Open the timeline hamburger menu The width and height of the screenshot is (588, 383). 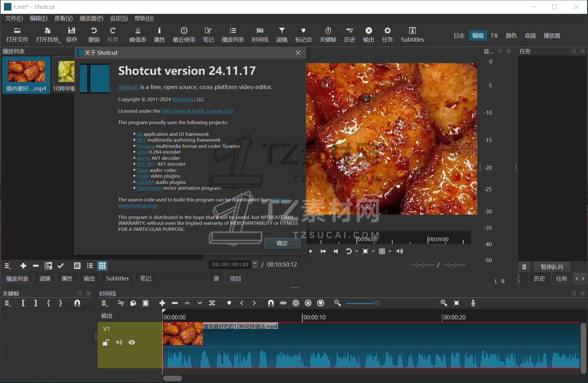tap(105, 303)
